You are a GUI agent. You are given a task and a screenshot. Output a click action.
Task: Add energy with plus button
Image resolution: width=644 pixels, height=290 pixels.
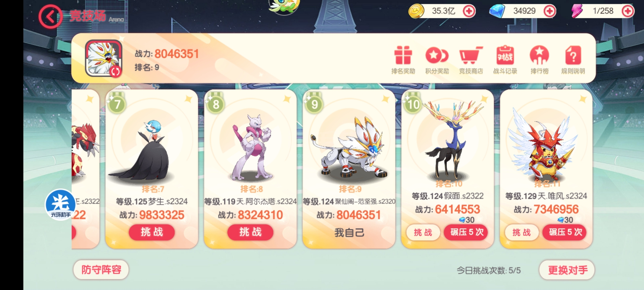[628, 11]
